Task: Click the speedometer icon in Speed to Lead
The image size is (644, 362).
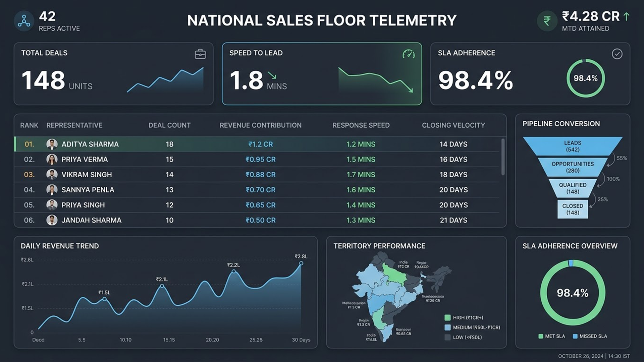Action: (x=409, y=54)
